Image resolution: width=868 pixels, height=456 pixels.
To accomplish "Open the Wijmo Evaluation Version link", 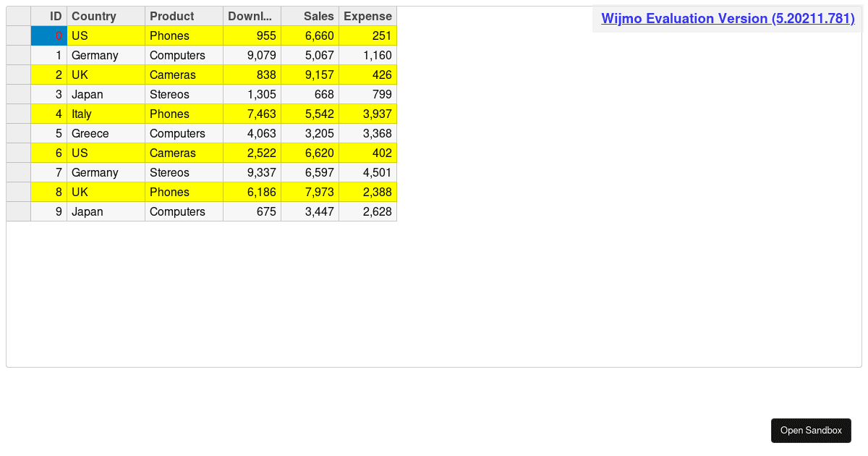I will pyautogui.click(x=728, y=19).
